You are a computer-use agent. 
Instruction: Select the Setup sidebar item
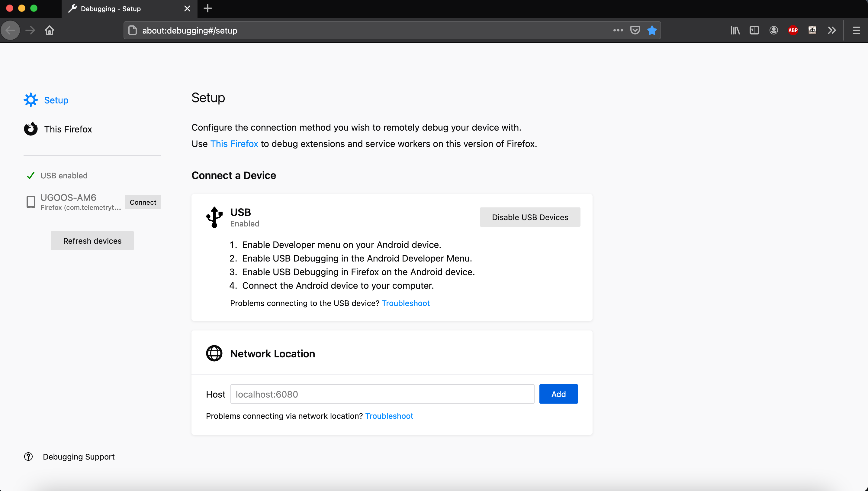pyautogui.click(x=56, y=100)
